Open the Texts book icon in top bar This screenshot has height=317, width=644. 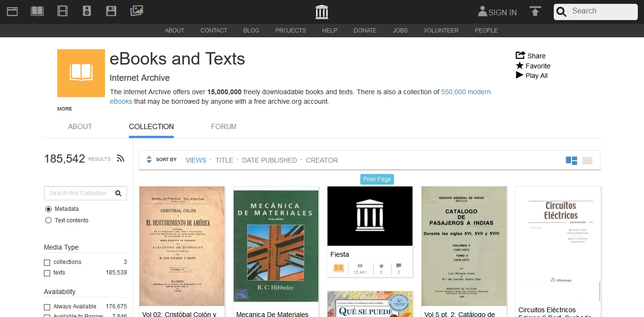[37, 11]
